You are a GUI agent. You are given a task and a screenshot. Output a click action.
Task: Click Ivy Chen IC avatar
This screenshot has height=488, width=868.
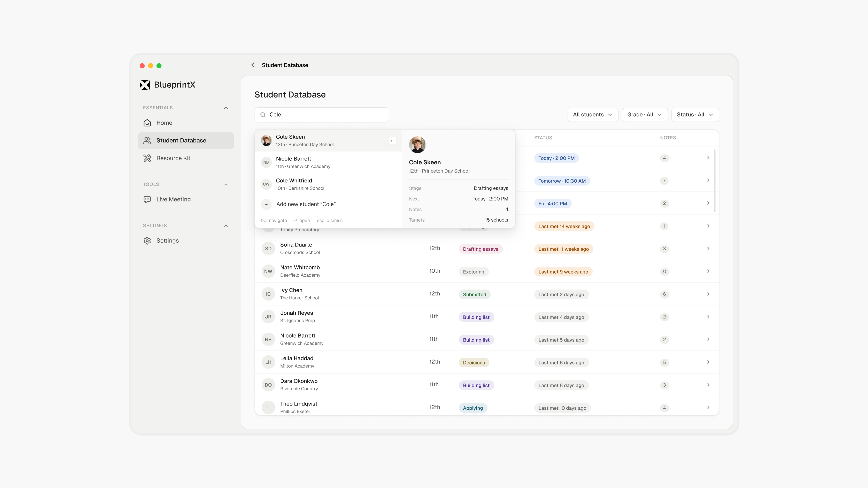pos(268,294)
